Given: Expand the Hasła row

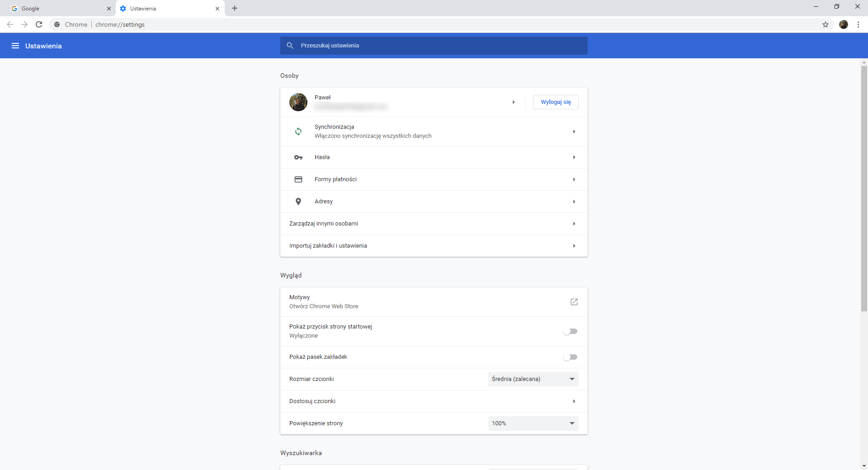Looking at the screenshot, I should (434, 157).
